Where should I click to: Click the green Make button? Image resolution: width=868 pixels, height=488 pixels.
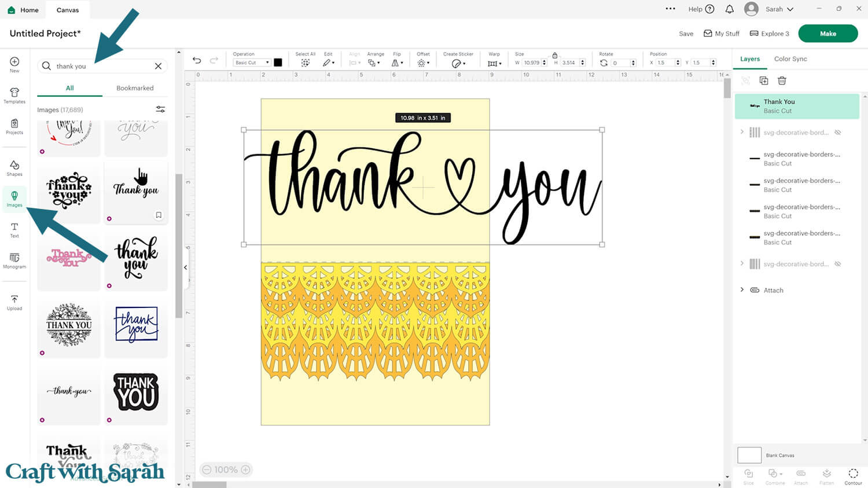[828, 34]
